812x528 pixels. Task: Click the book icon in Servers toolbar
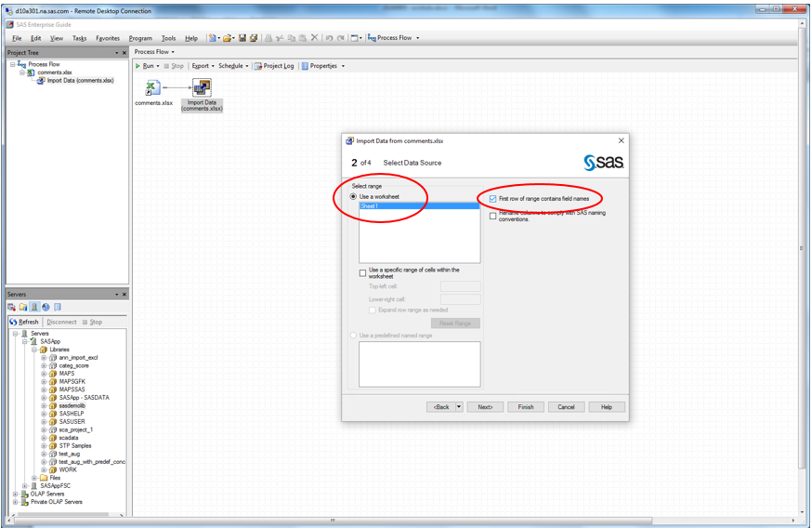click(x=58, y=308)
